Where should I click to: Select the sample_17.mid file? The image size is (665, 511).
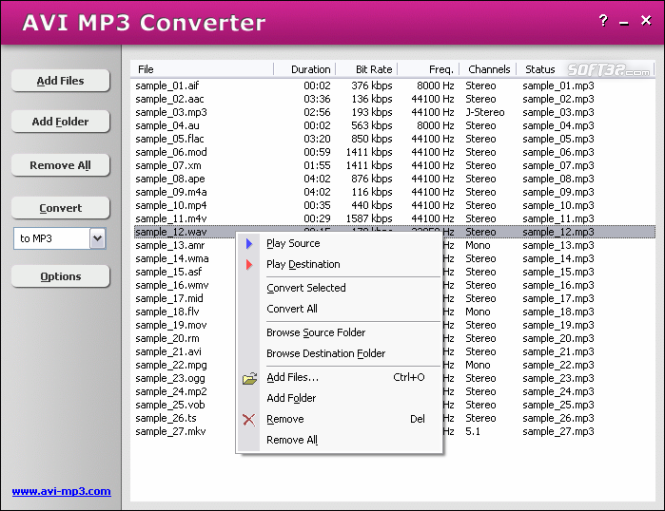(x=169, y=299)
